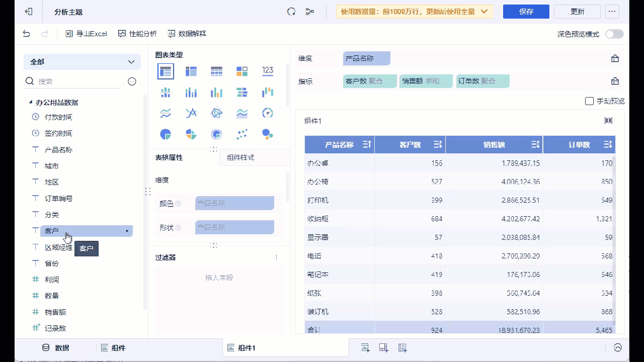Click the undo arrow in toolbar
Screen dimensions: 644x362
click(x=27, y=34)
